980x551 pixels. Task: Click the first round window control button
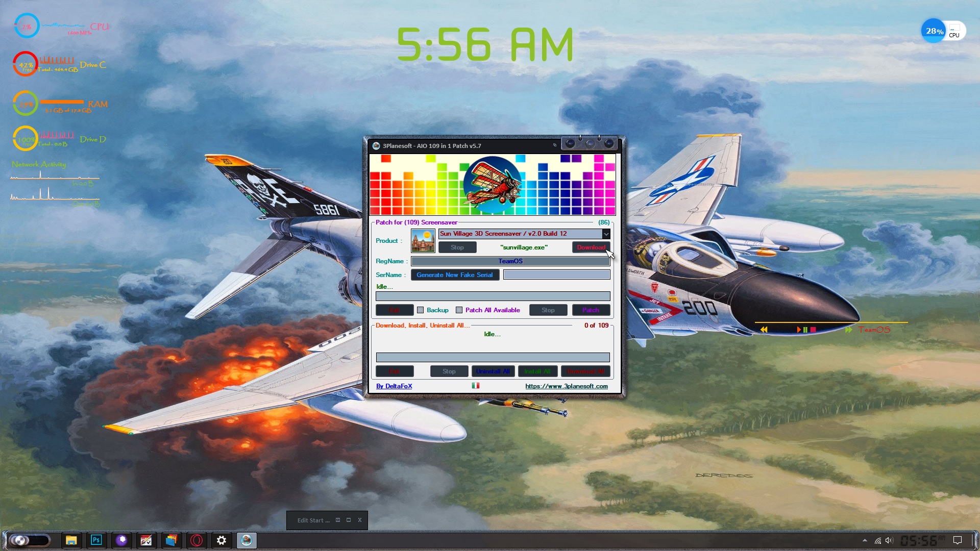pyautogui.click(x=570, y=143)
